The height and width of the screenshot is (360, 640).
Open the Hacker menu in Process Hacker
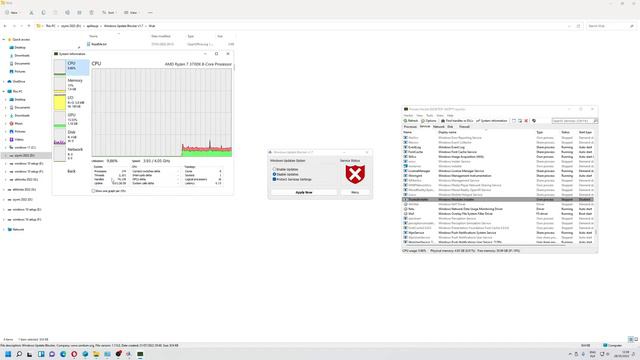click(x=408, y=116)
